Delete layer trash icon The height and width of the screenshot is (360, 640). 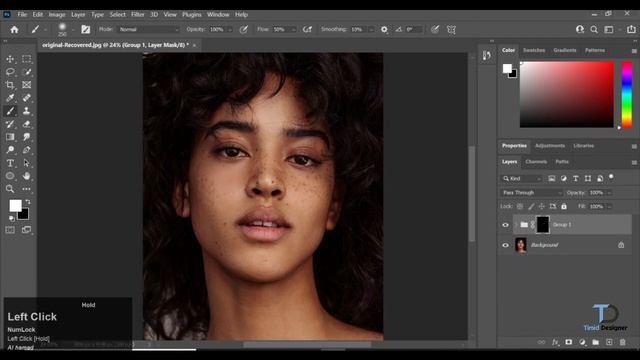point(622,342)
